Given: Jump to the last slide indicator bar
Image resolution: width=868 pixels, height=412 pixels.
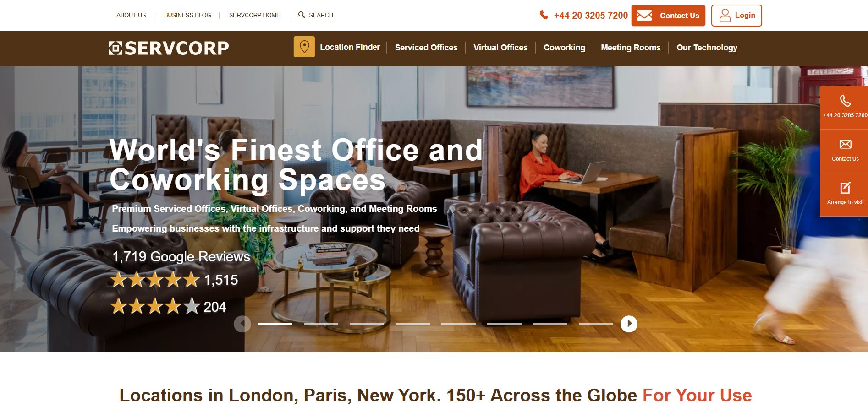Looking at the screenshot, I should (596, 324).
